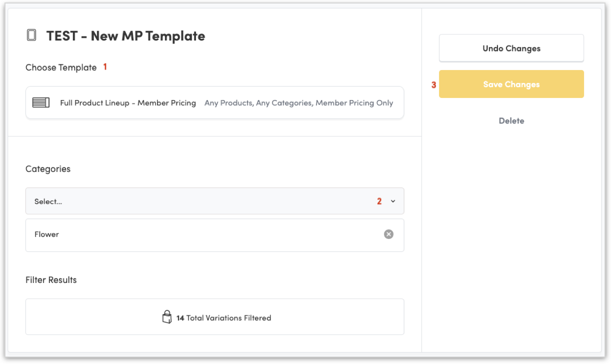Click Undo Changes button
The image size is (611, 364).
(x=511, y=48)
